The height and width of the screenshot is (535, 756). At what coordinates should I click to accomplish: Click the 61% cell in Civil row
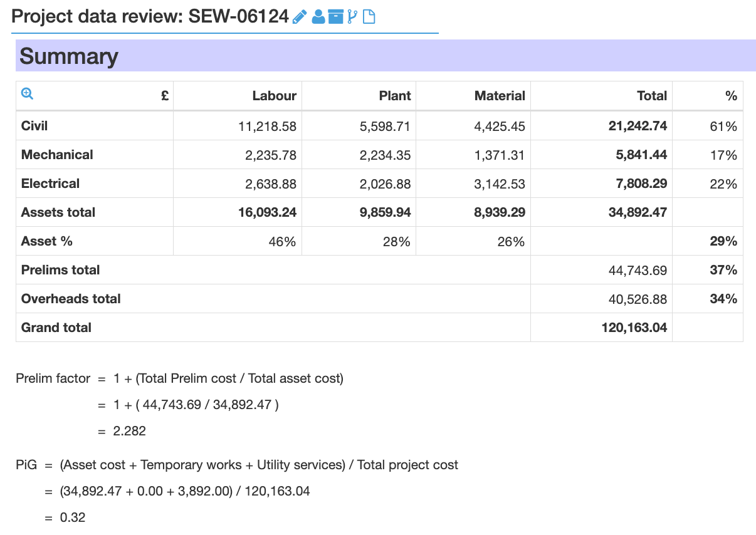coord(723,127)
